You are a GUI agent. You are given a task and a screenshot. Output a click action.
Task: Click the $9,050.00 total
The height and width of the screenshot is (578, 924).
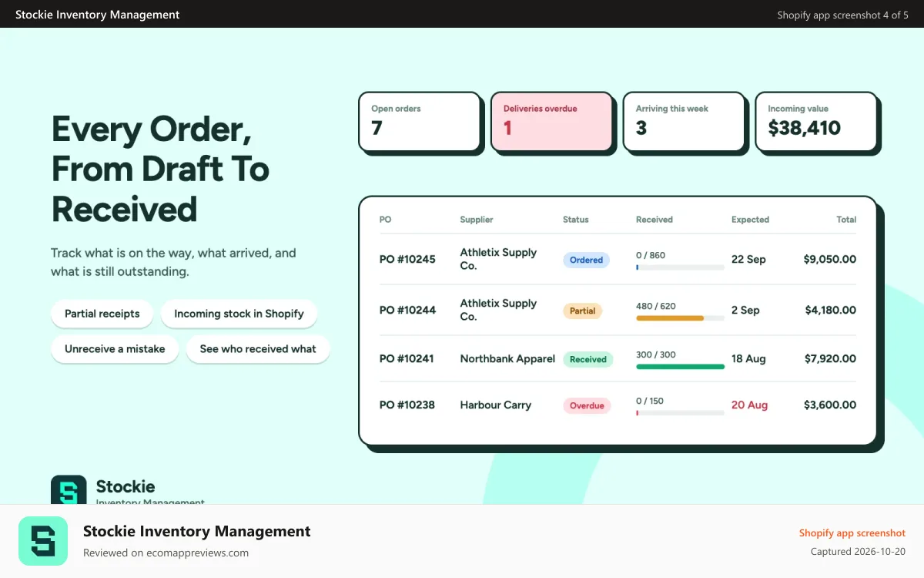pyautogui.click(x=830, y=259)
